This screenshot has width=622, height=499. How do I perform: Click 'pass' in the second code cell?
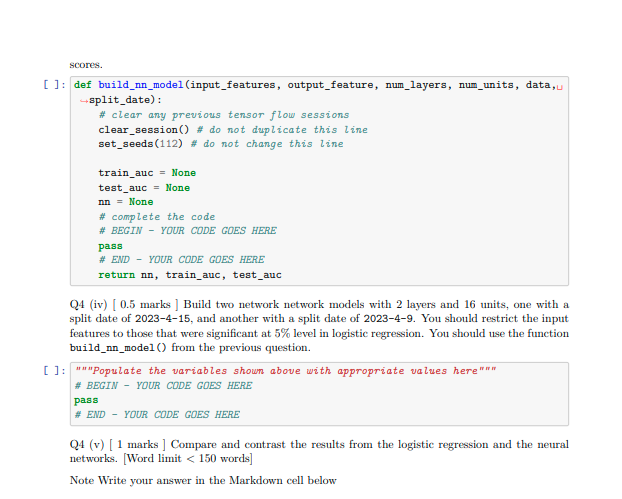click(x=86, y=400)
